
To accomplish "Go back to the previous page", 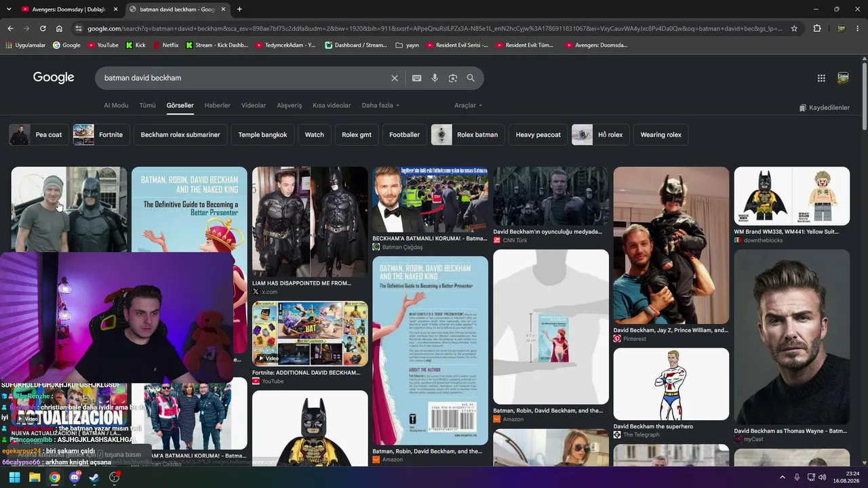I will 10,28.
